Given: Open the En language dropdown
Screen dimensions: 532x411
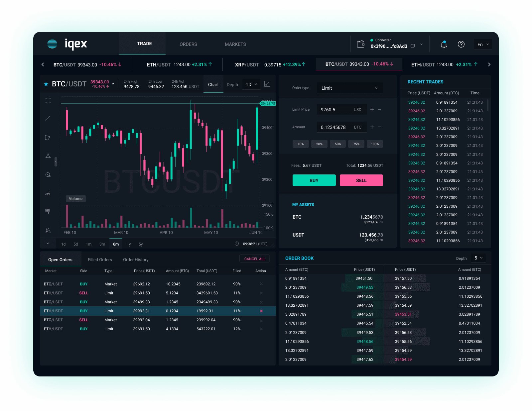Looking at the screenshot, I should click(x=483, y=45).
